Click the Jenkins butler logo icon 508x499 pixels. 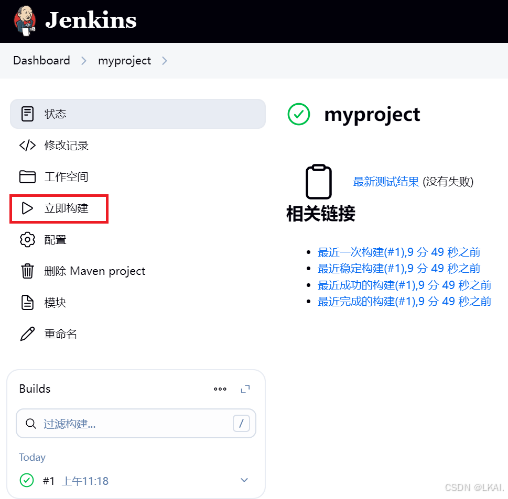(x=25, y=21)
